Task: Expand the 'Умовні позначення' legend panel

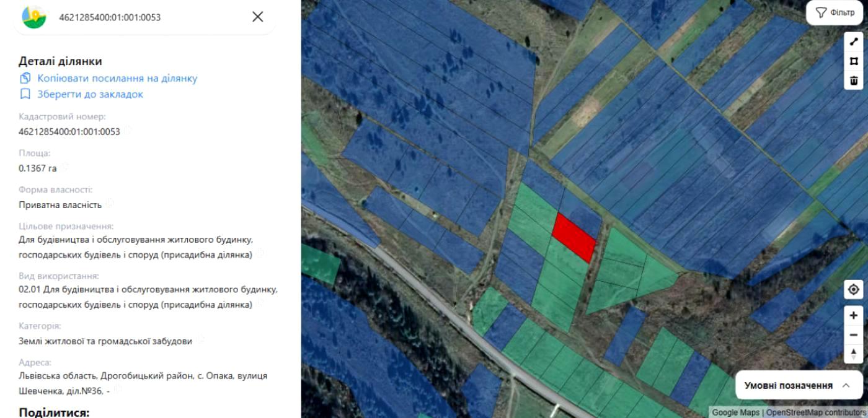Action: pyautogui.click(x=797, y=385)
